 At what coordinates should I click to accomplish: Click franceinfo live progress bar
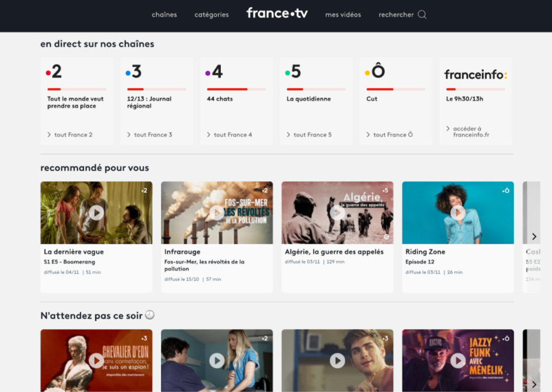tap(476, 89)
